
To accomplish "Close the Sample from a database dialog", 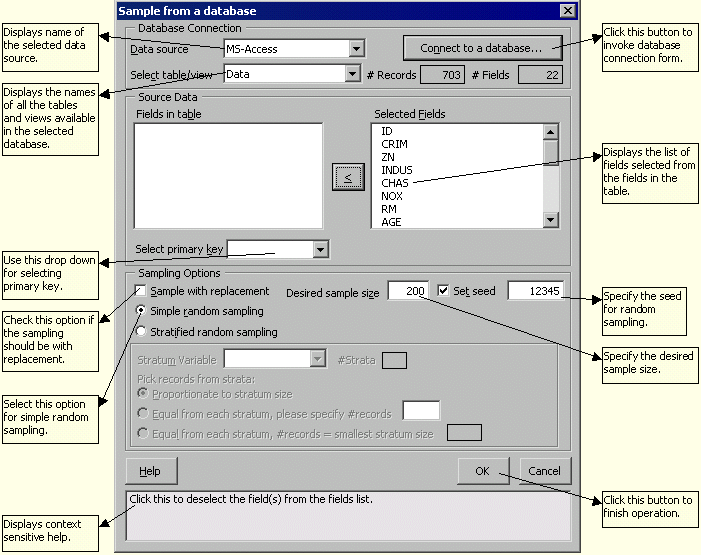I will coord(567,11).
